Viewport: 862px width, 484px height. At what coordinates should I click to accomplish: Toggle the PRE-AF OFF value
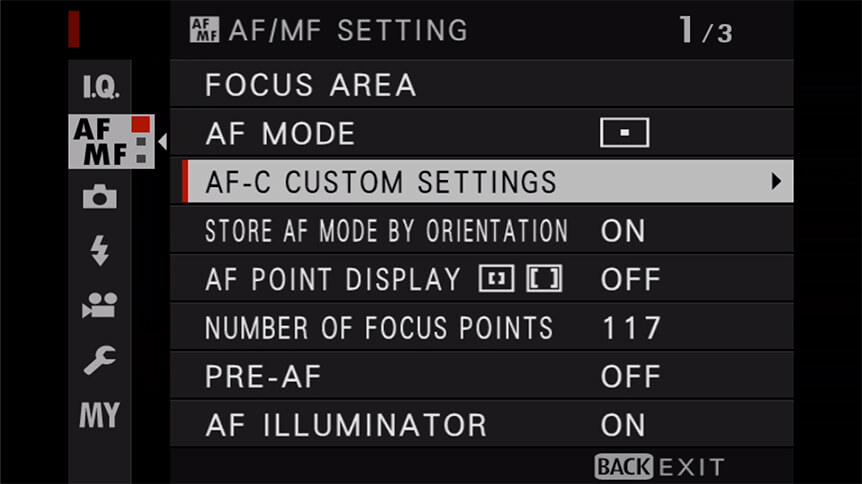630,377
